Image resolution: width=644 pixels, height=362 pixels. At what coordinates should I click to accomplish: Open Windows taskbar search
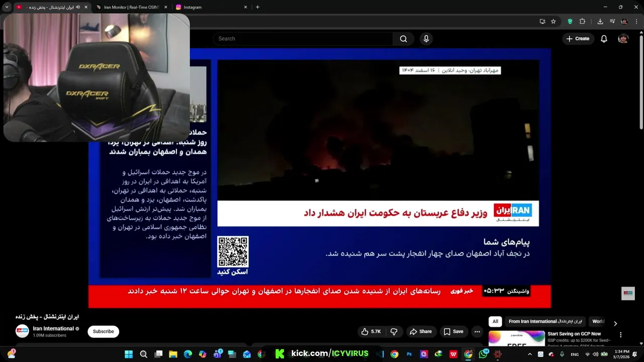[x=143, y=354]
